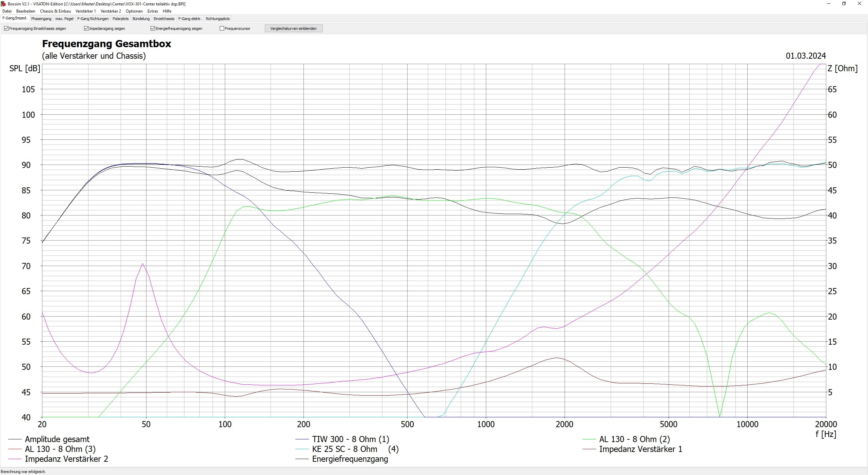Switch to the Phasengang tab
The width and height of the screenshot is (868, 475).
tap(41, 19)
